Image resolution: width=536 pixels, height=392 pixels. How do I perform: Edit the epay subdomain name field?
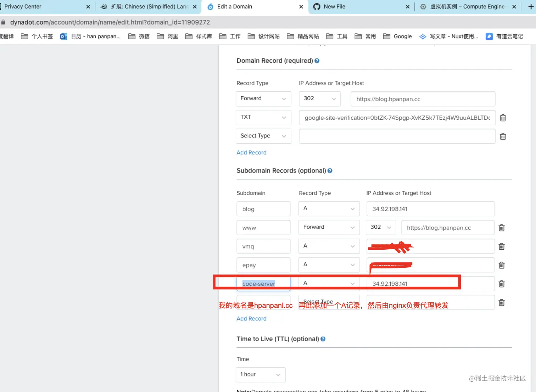(x=263, y=265)
